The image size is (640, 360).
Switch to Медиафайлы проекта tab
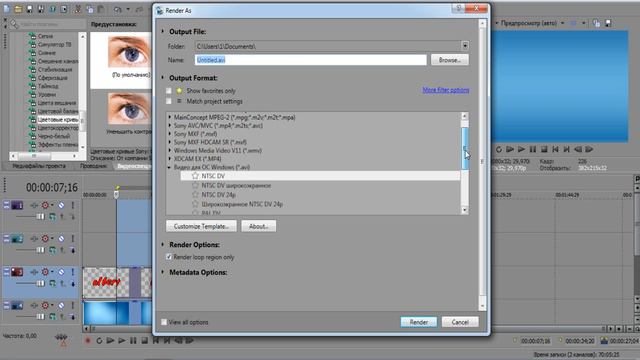(39, 166)
